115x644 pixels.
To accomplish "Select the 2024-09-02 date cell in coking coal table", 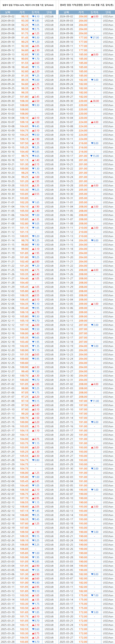I will coord(66,17).
